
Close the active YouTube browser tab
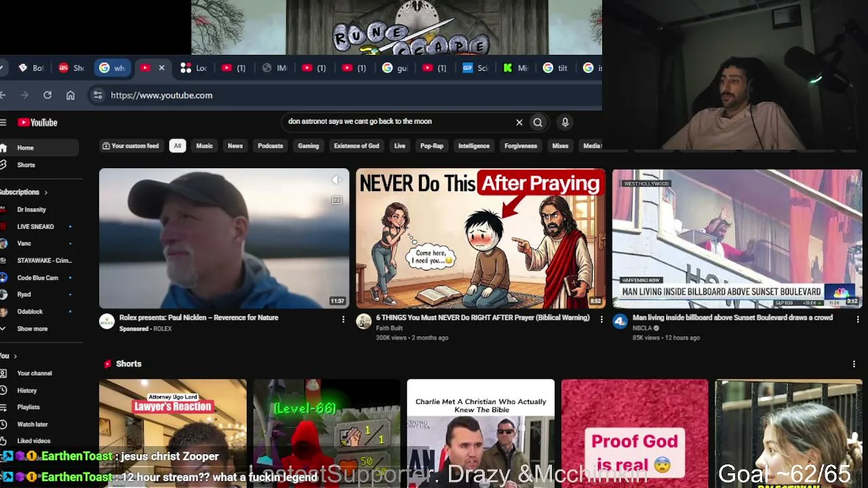click(161, 68)
